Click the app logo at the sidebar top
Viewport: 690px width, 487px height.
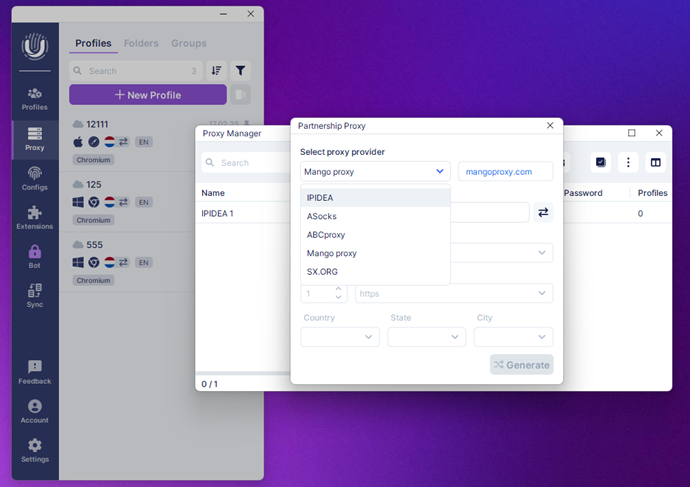(35, 46)
